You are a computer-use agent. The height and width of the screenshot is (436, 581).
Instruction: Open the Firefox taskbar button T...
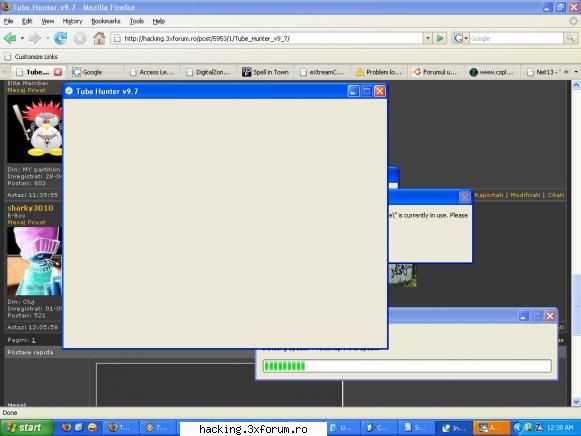(120, 427)
